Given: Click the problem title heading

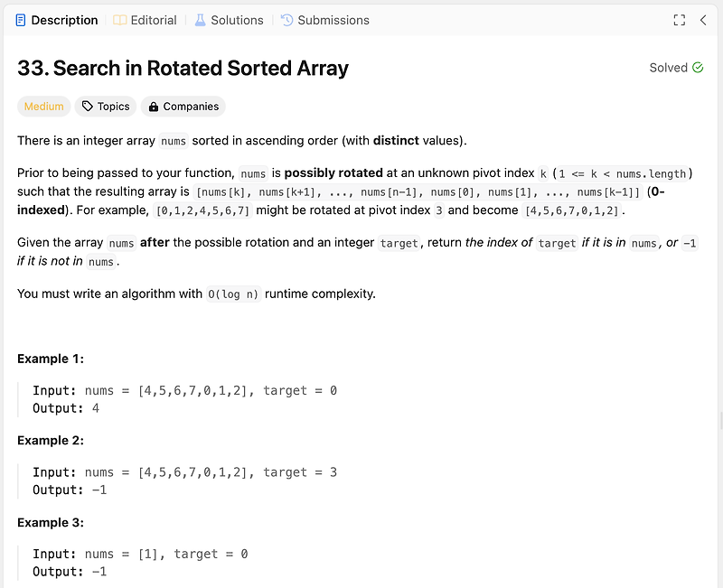Looking at the screenshot, I should click(183, 69).
